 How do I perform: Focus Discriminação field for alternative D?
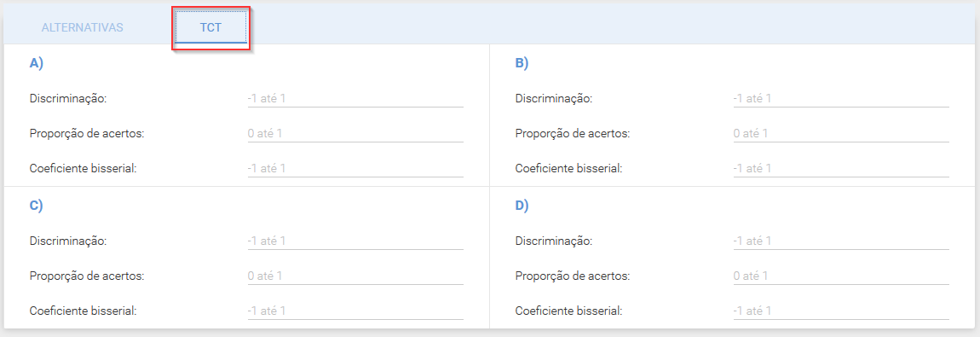841,241
